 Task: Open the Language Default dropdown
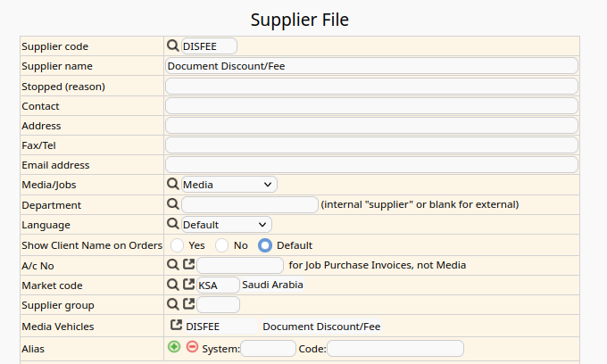pos(226,225)
